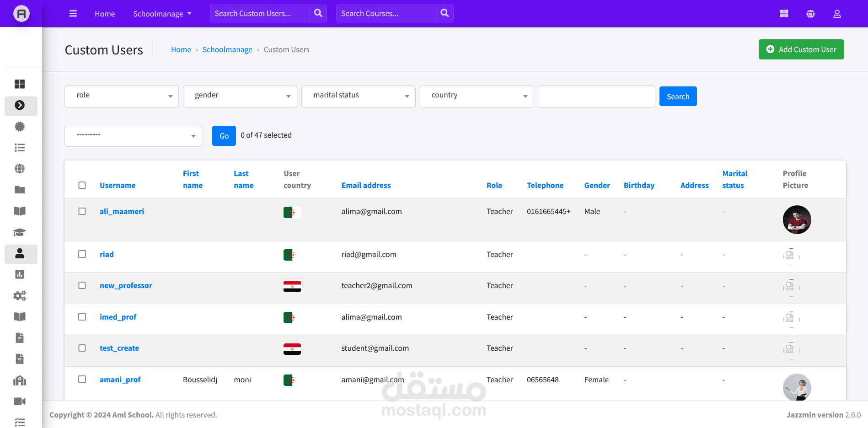The height and width of the screenshot is (428, 868).
Task: Click the Search Custom Users input field
Action: [259, 13]
